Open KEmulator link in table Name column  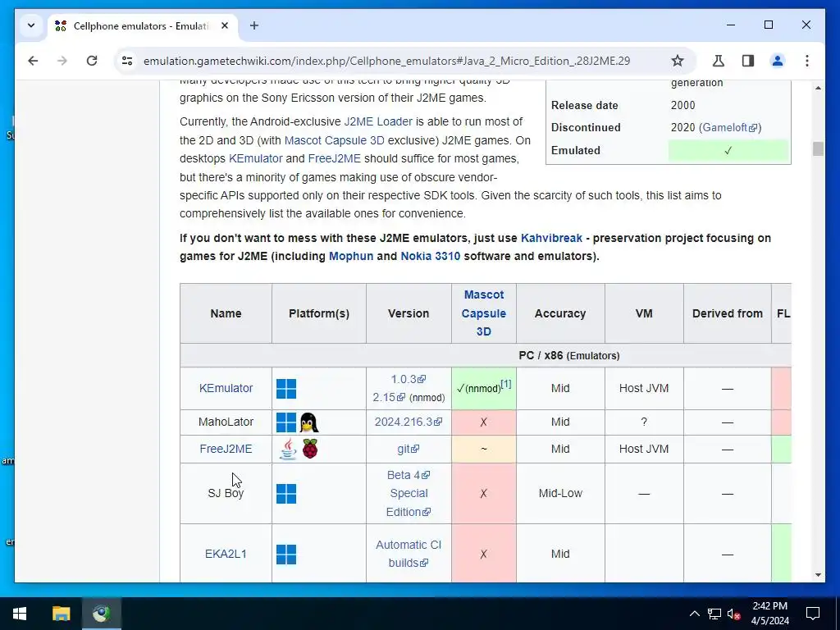pyautogui.click(x=226, y=388)
